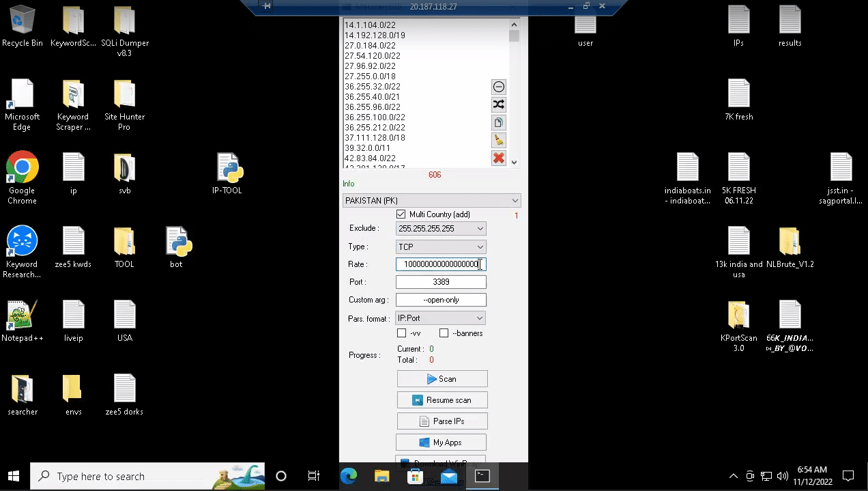The image size is (868, 491).
Task: Click the broom clean-up icon
Action: (x=499, y=141)
